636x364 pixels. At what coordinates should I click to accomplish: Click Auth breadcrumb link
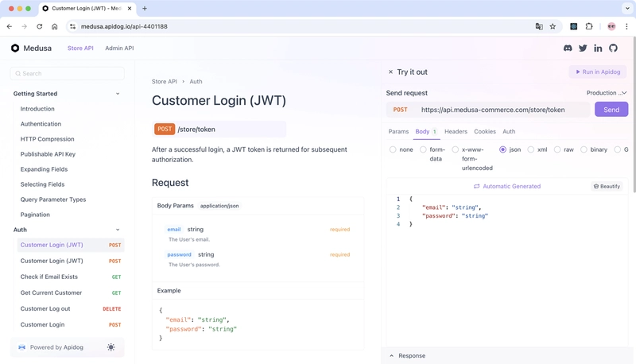click(196, 82)
